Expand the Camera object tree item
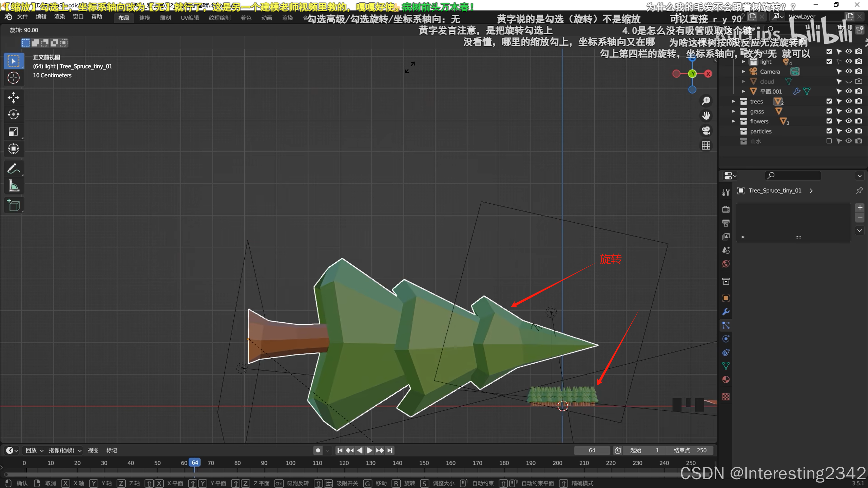This screenshot has height=488, width=868. tap(744, 72)
